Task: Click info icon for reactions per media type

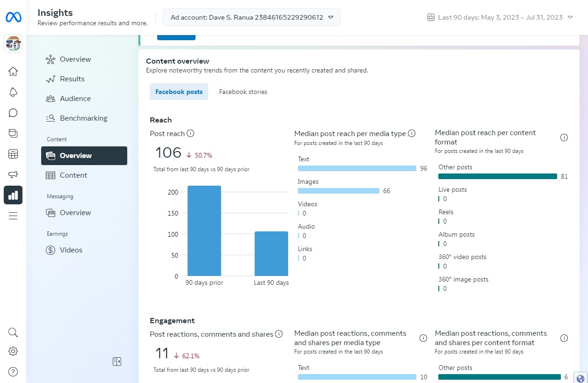Action: pos(423,338)
